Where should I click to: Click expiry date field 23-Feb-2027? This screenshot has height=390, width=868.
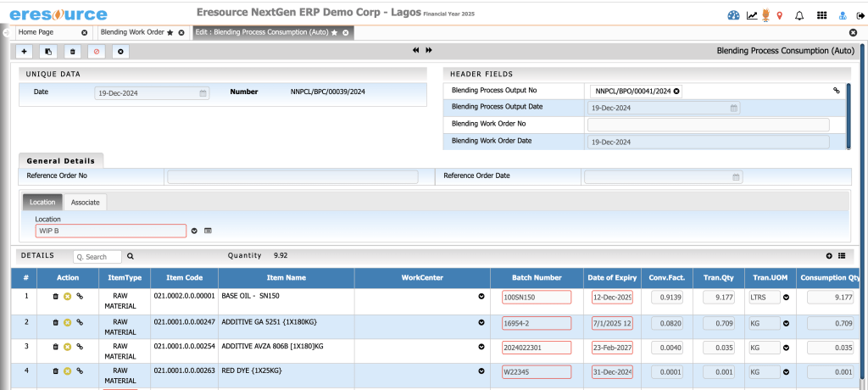point(612,348)
